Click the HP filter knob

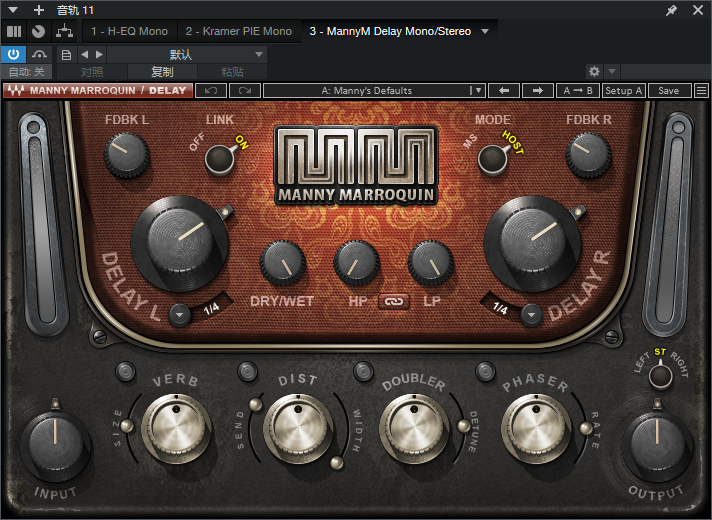coord(356,262)
